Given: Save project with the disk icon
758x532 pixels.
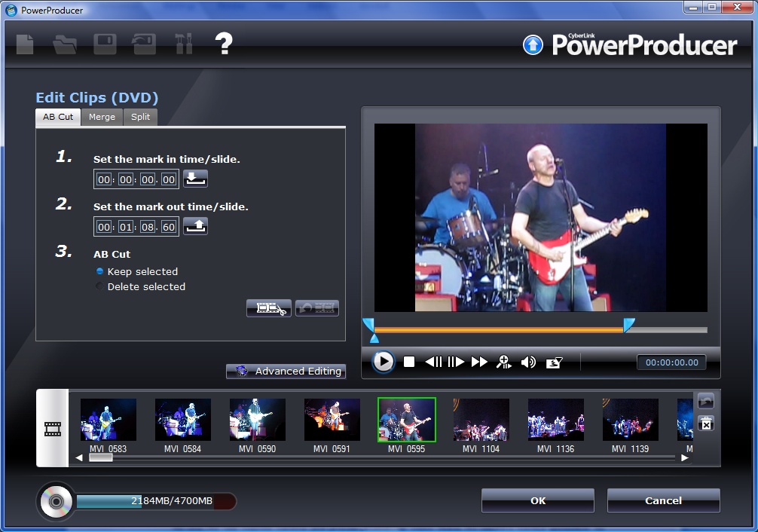Looking at the screenshot, I should click(x=105, y=44).
